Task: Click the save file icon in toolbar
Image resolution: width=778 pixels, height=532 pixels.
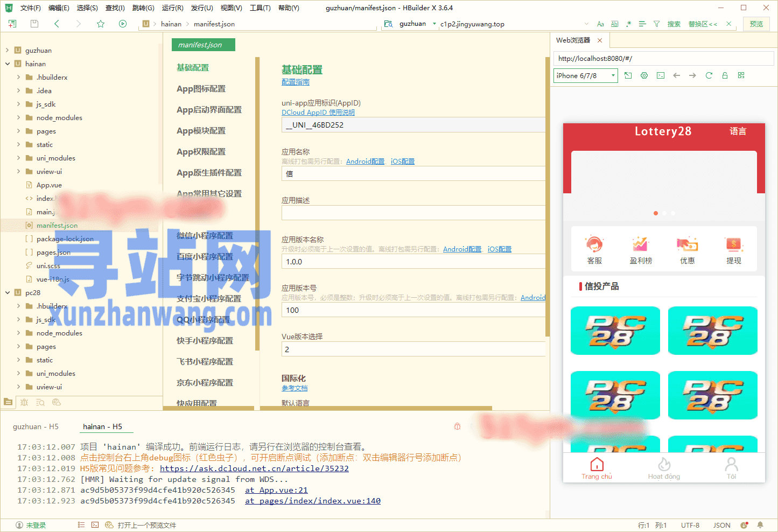Action: click(x=34, y=24)
